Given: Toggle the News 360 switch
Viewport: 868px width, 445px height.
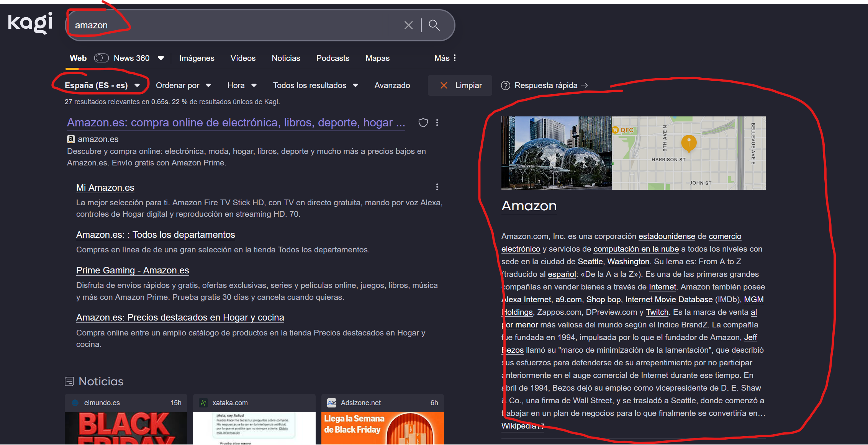Looking at the screenshot, I should click(102, 58).
